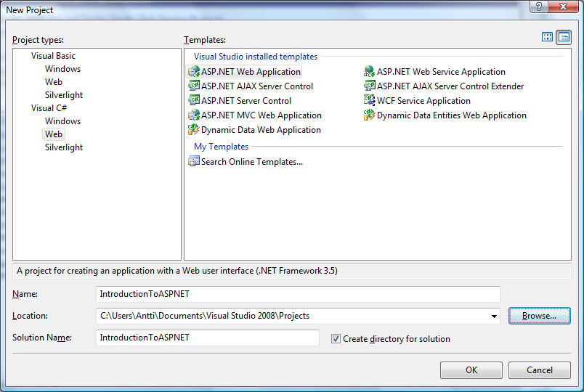Click the 'Dynamic Data Web Application' label text
This screenshot has width=584, height=392.
pos(261,130)
